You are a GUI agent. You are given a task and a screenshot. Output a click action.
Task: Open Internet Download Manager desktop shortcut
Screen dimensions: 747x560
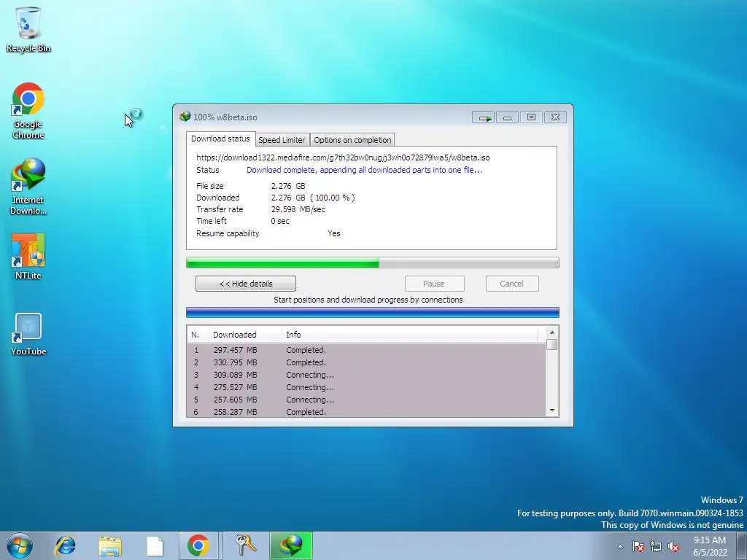click(28, 187)
